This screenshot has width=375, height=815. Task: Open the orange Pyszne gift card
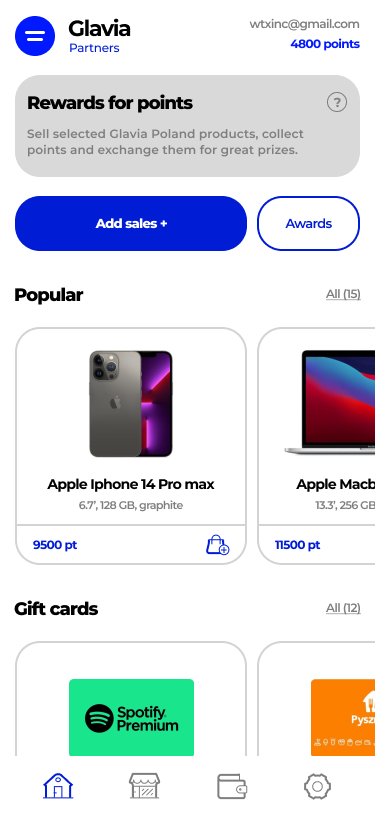click(x=343, y=717)
